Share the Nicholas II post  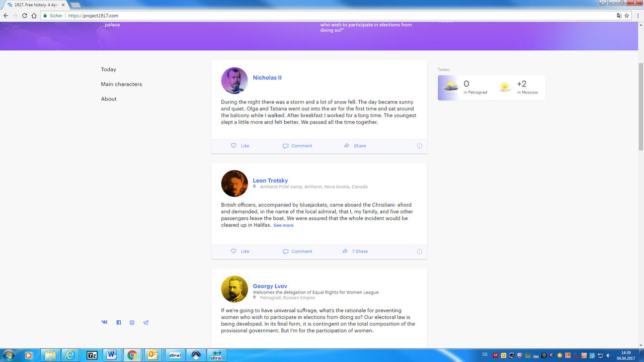point(355,146)
